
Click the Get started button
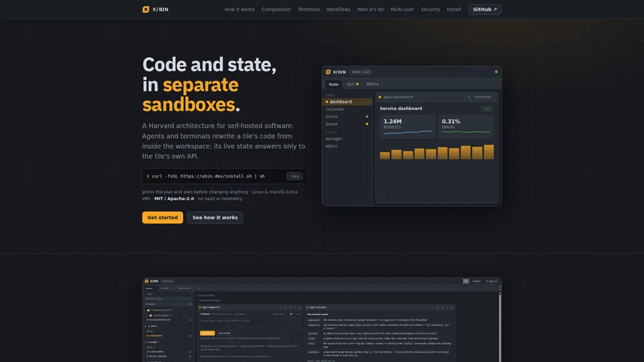[x=162, y=217]
